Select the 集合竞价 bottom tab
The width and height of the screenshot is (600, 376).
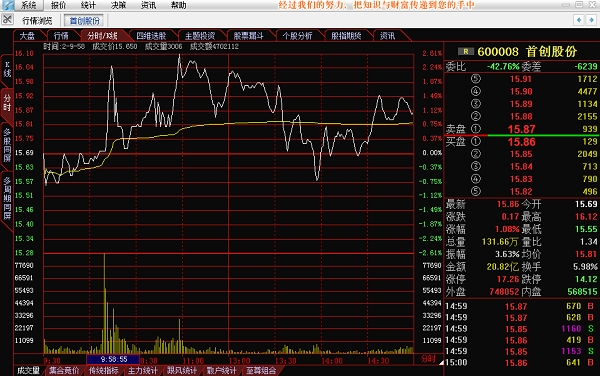pos(64,370)
